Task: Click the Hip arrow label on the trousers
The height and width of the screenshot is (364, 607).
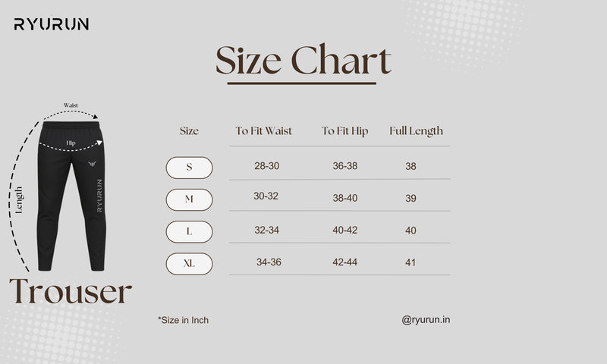Action: point(71,142)
